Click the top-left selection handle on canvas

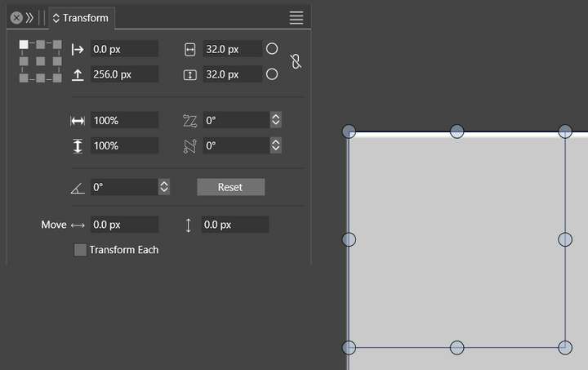click(350, 132)
